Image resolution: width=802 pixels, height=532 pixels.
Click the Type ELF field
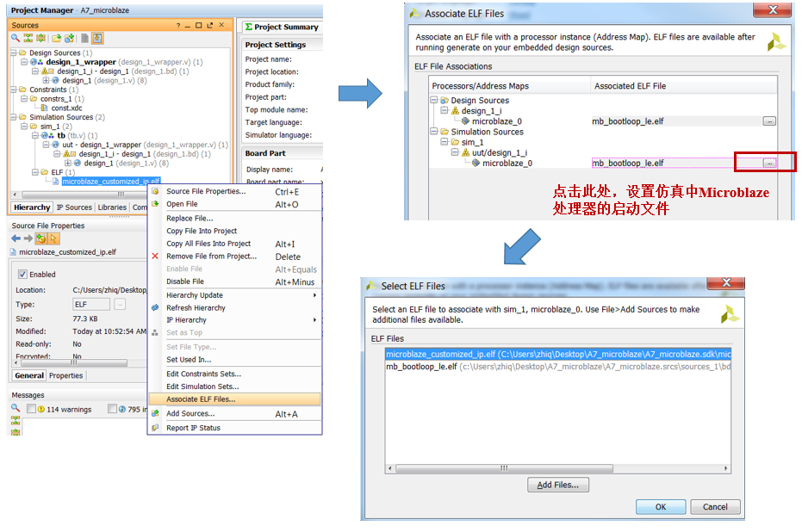point(91,304)
